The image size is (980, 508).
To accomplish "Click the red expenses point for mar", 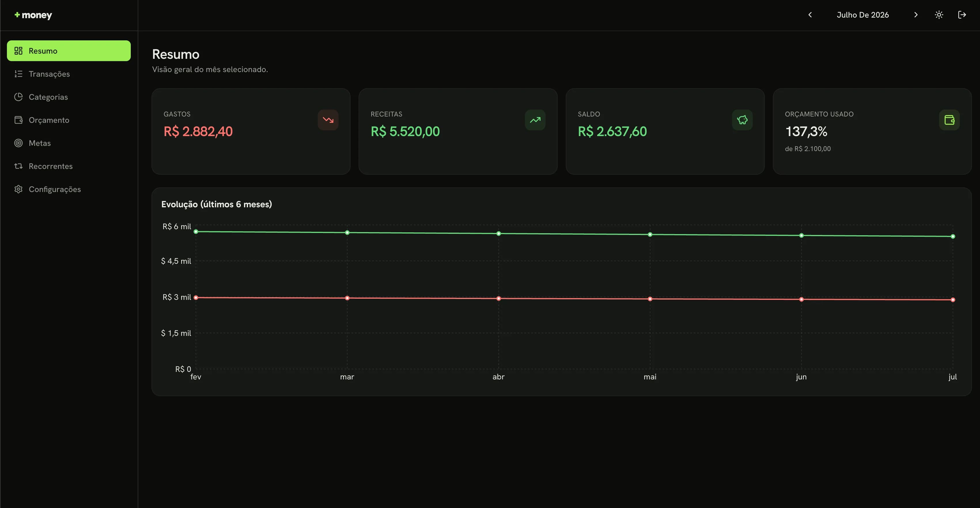I will tap(347, 298).
